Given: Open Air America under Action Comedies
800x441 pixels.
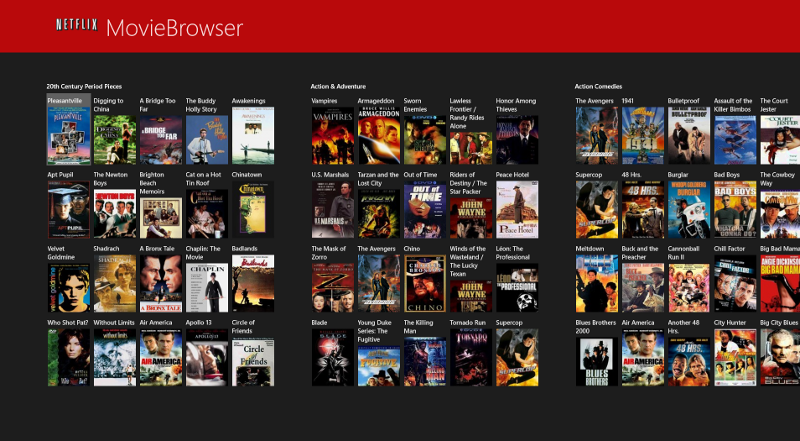Looking at the screenshot, I should 642,357.
